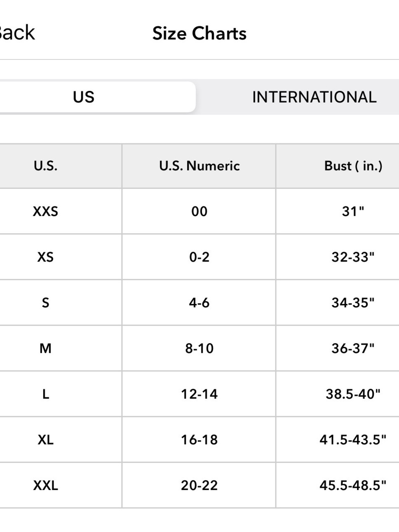Viewport: 399px width, 532px height.
Task: Go back using the Back button
Action: tap(17, 33)
